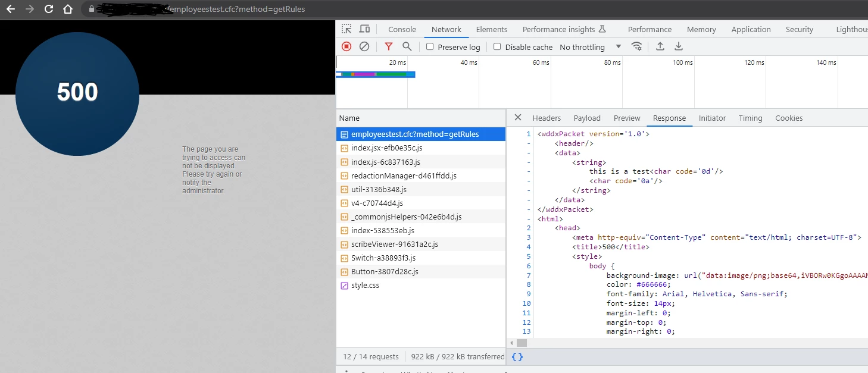
Task: Select redactionManager-d461ffdd.js request
Action: click(420, 175)
